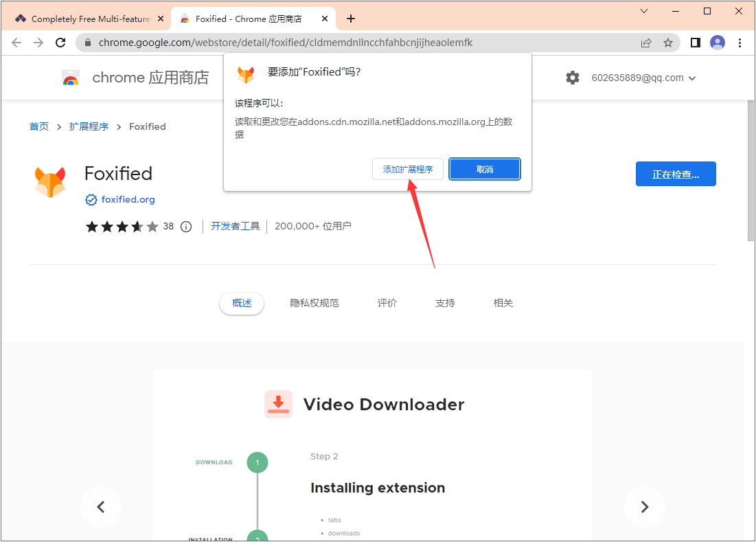Open the side panel icon
The image size is (756, 542).
[696, 43]
